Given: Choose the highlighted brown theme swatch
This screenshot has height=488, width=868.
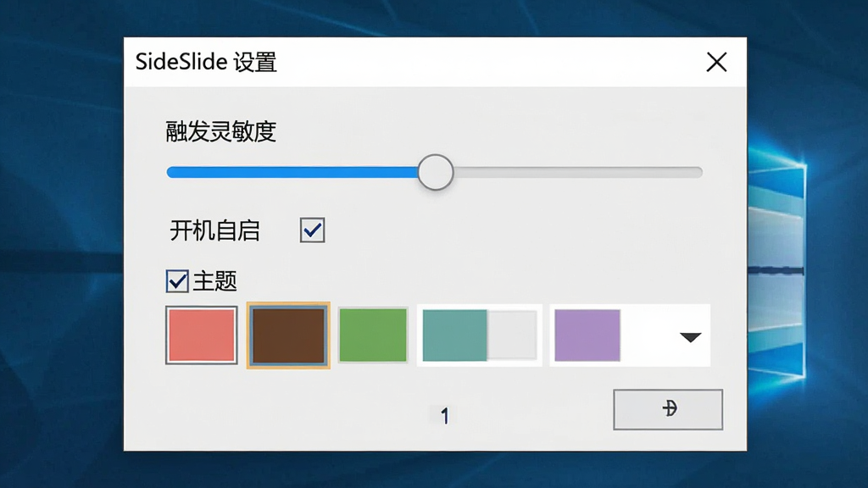Looking at the screenshot, I should [x=288, y=335].
